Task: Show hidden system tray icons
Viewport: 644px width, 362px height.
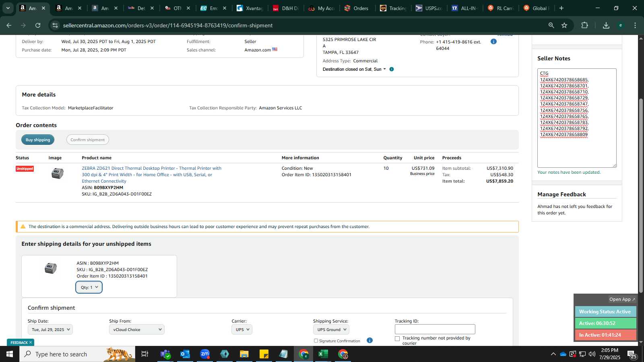Action: coord(553,354)
